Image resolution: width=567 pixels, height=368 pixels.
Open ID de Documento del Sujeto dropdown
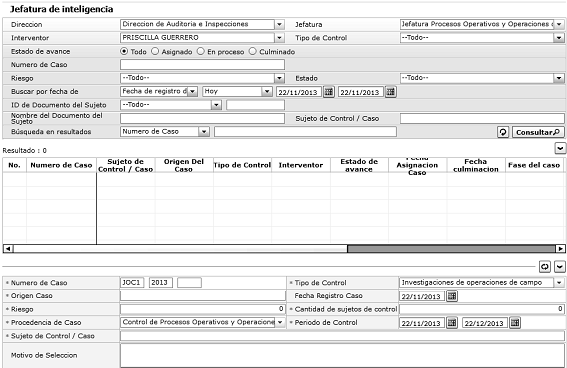coord(216,105)
